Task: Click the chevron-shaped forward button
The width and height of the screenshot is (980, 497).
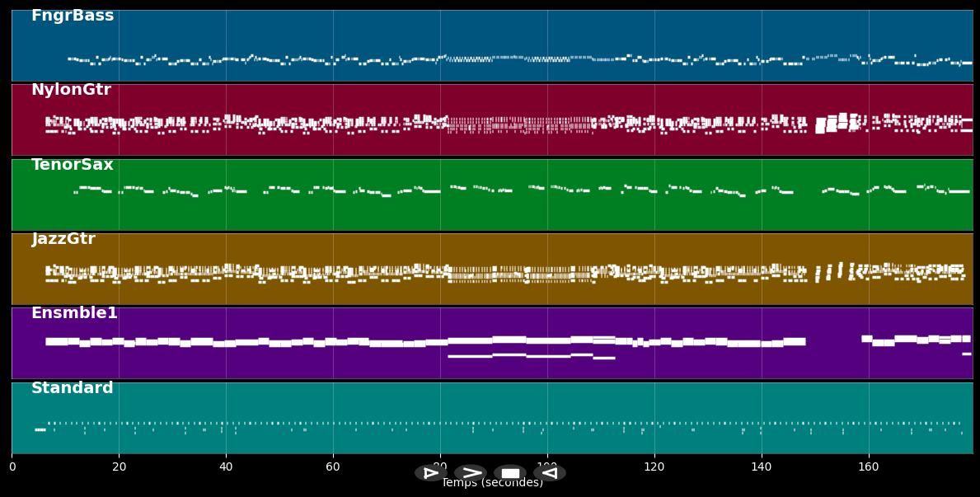Action: [x=471, y=473]
